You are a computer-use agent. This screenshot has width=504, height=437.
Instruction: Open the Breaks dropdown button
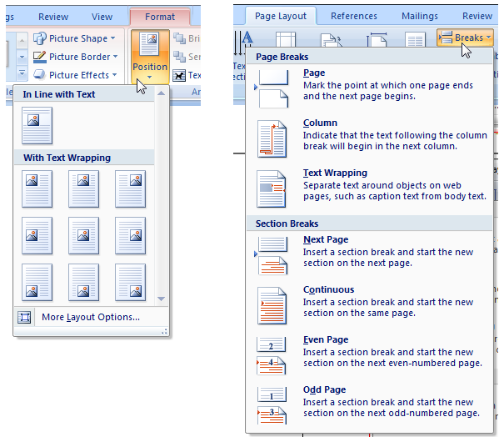click(465, 38)
